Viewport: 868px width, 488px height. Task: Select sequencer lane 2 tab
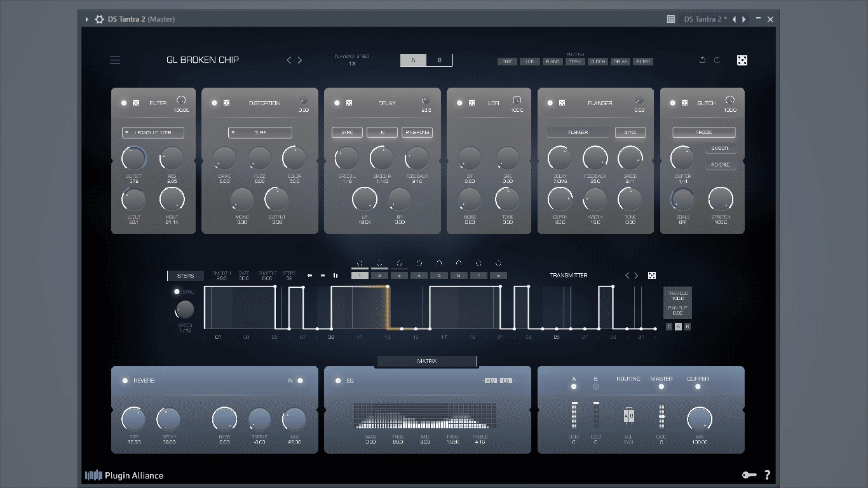(379, 276)
